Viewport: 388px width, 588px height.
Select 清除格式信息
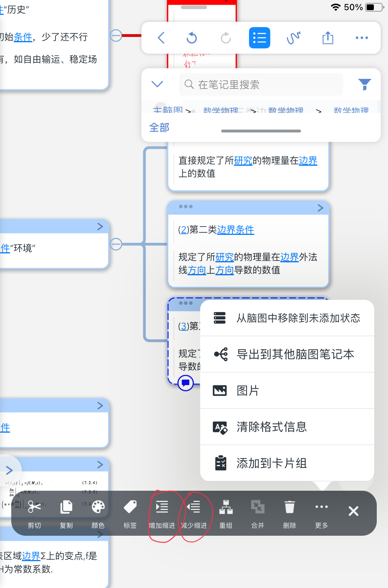[287, 427]
